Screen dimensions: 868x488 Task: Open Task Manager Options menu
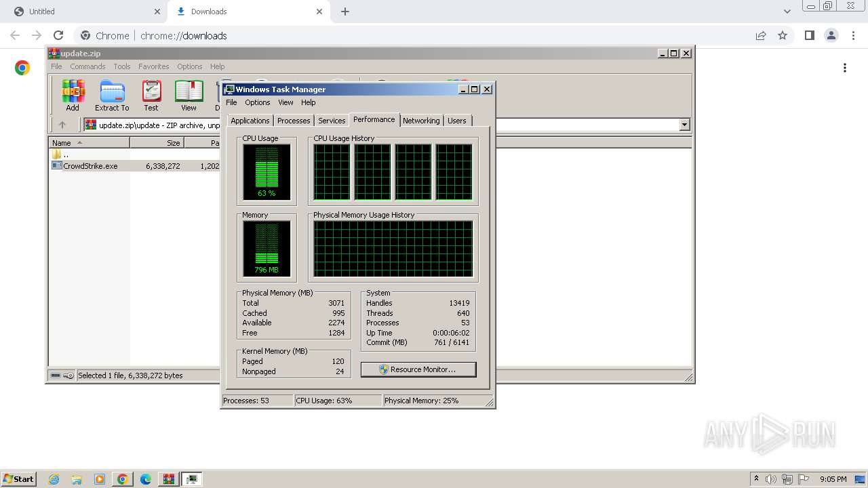pyautogui.click(x=258, y=102)
